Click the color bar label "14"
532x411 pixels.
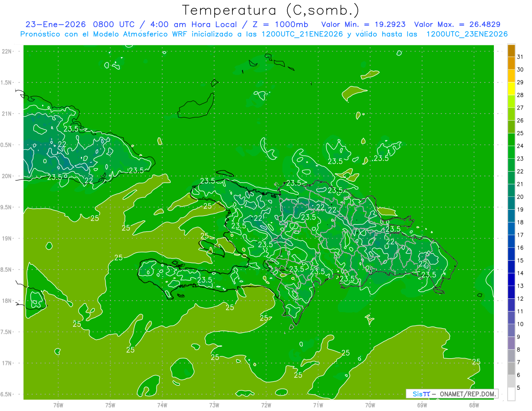click(520, 273)
